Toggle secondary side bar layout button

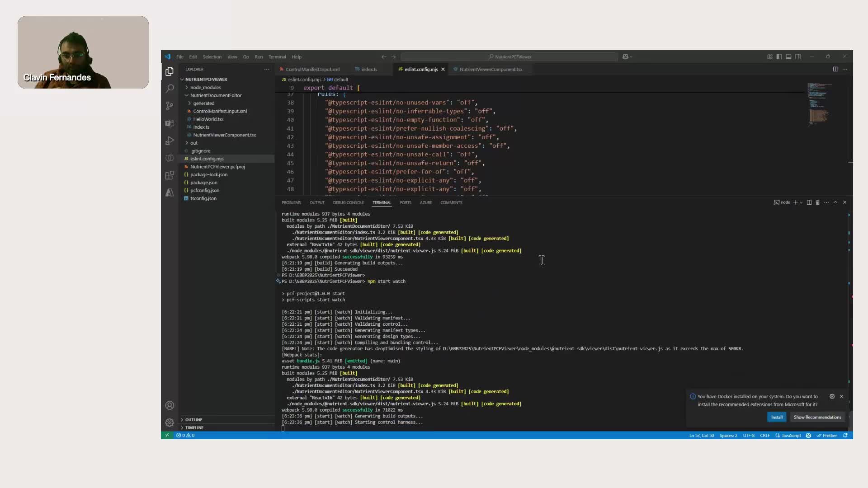click(x=798, y=57)
